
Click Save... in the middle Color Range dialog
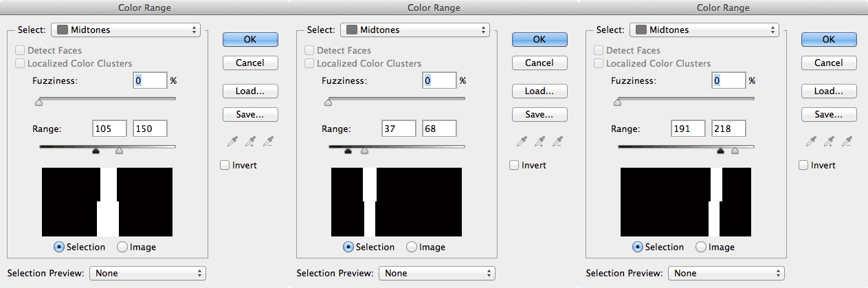pos(539,114)
